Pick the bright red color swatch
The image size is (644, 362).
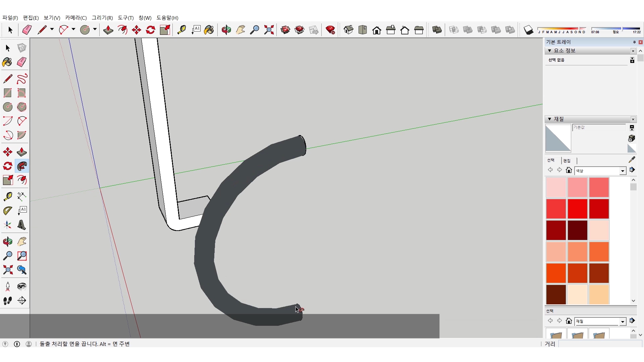pyautogui.click(x=577, y=209)
